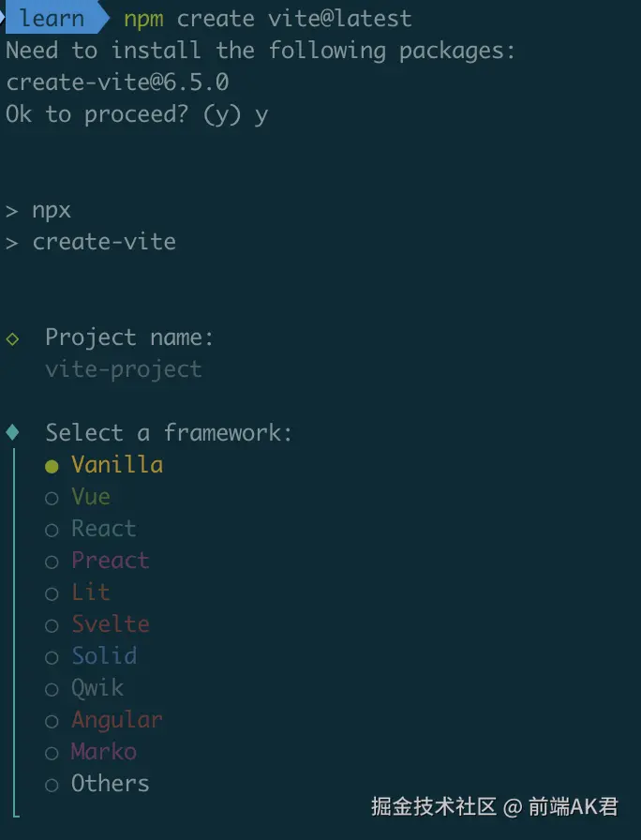Click the 'npm create vite@latest' command text

pyautogui.click(x=267, y=18)
